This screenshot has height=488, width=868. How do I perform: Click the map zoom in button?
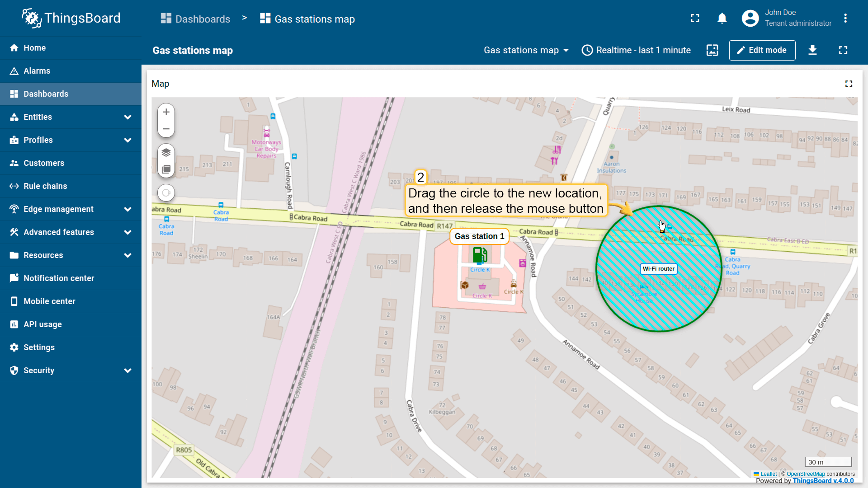point(166,112)
